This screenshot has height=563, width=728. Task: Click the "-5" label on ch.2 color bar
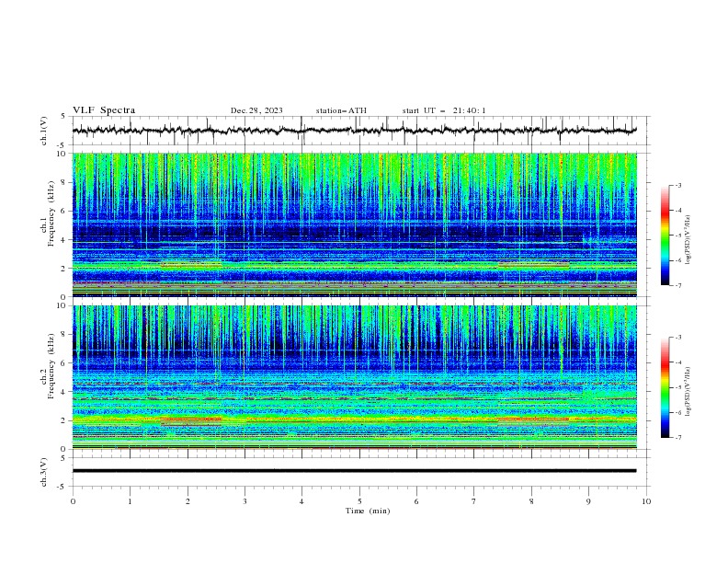[677, 387]
